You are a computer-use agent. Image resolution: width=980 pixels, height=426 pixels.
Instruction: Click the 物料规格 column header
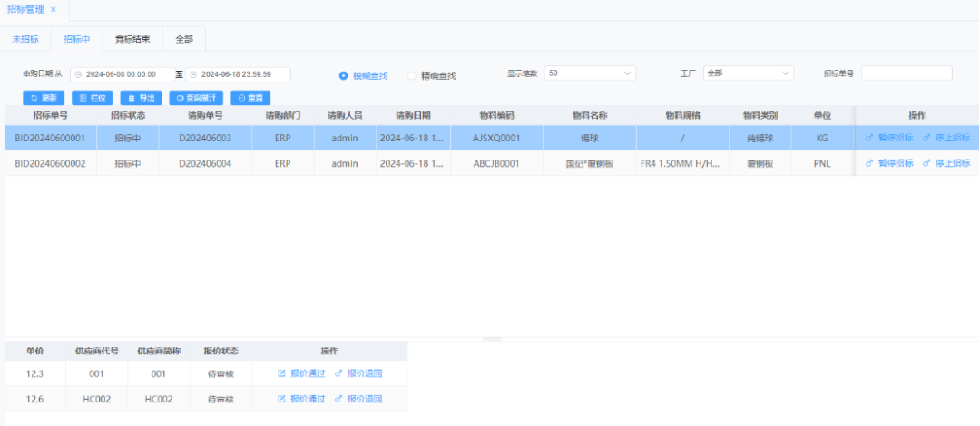[x=682, y=115]
